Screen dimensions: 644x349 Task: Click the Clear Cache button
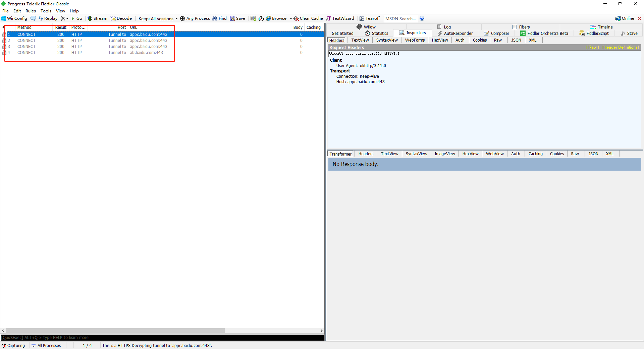coord(308,18)
